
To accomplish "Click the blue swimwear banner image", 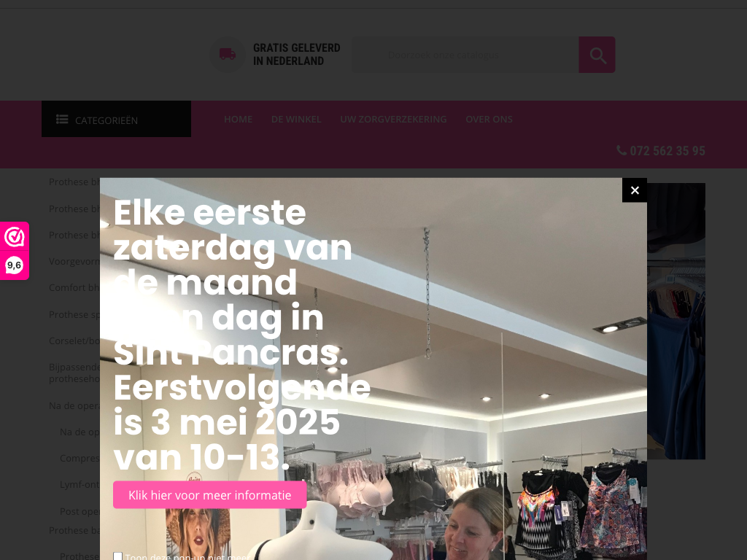I will coord(676,321).
